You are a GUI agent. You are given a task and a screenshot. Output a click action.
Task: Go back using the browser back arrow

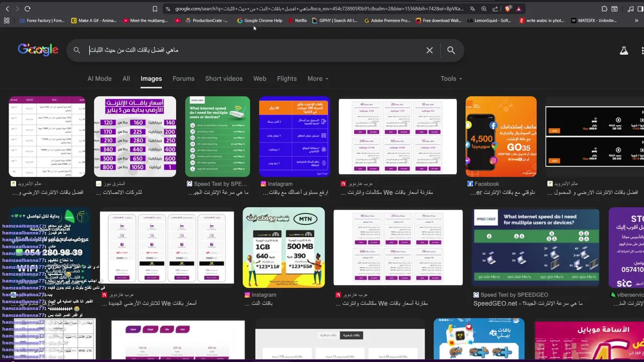(x=7, y=9)
